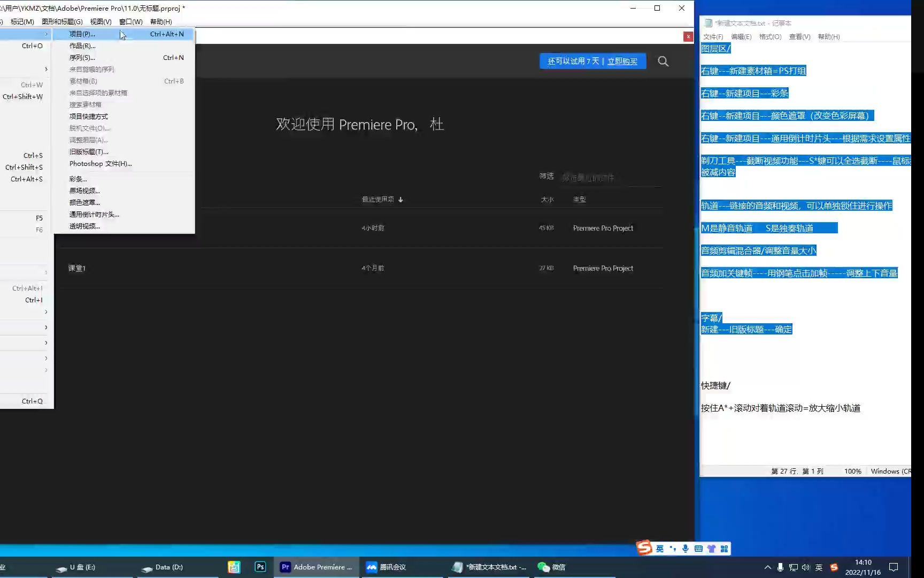The image size is (924, 578).
Task: Click the search magnifier icon on welcome screen
Action: [x=663, y=61]
